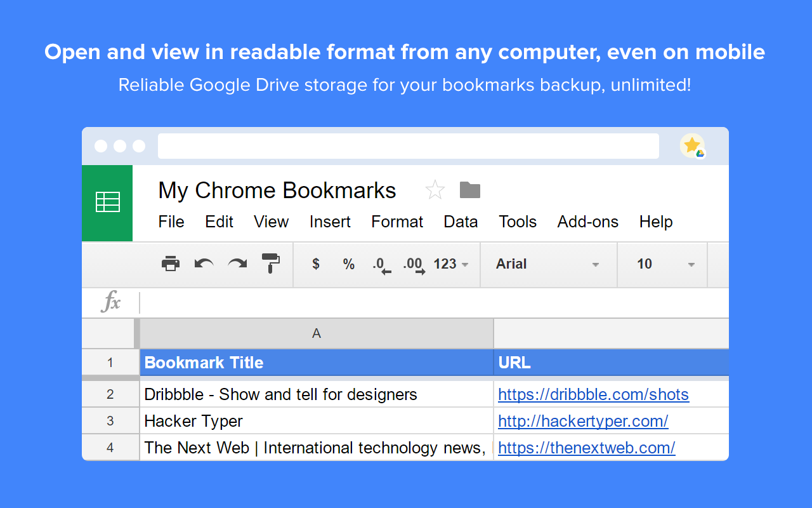Click the starred bookmark badge in the browser bar
The height and width of the screenshot is (508, 812).
coord(693,145)
